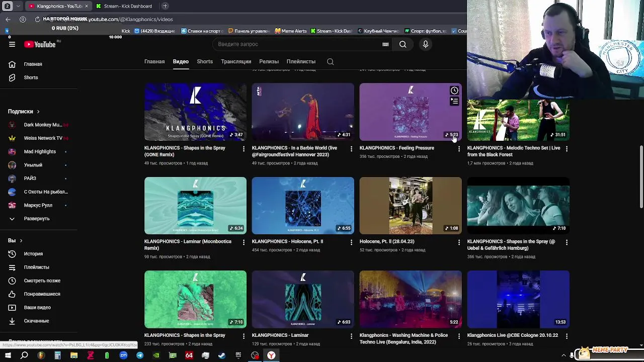Click in the YouTube search field
Viewport: 644px width, 362px height.
(297, 44)
